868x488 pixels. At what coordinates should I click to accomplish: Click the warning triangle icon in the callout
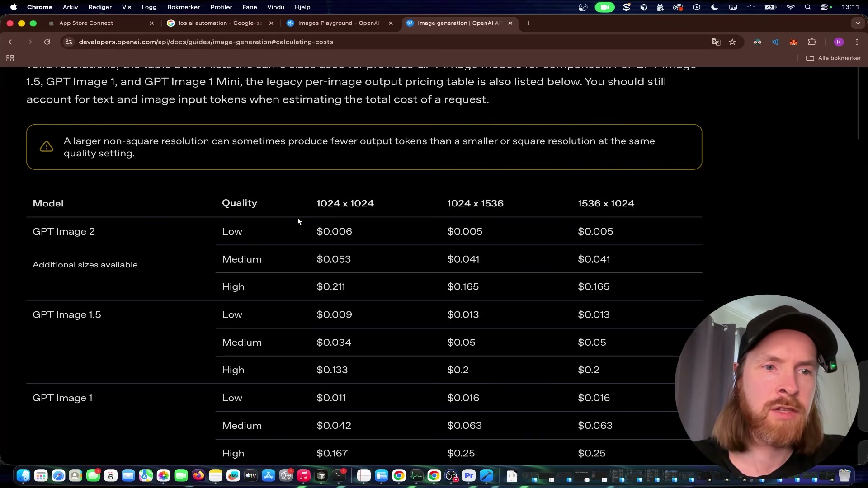[47, 147]
